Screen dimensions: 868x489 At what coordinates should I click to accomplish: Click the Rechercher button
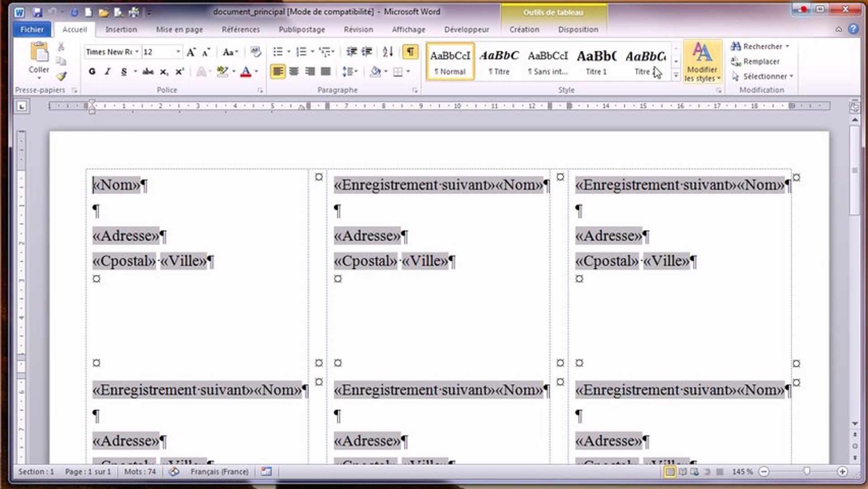(x=760, y=47)
